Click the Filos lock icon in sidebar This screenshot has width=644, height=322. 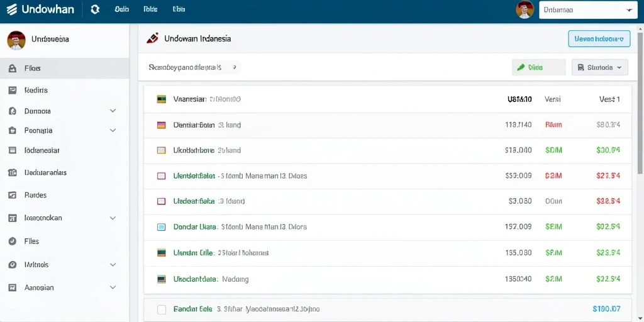pyautogui.click(x=13, y=68)
